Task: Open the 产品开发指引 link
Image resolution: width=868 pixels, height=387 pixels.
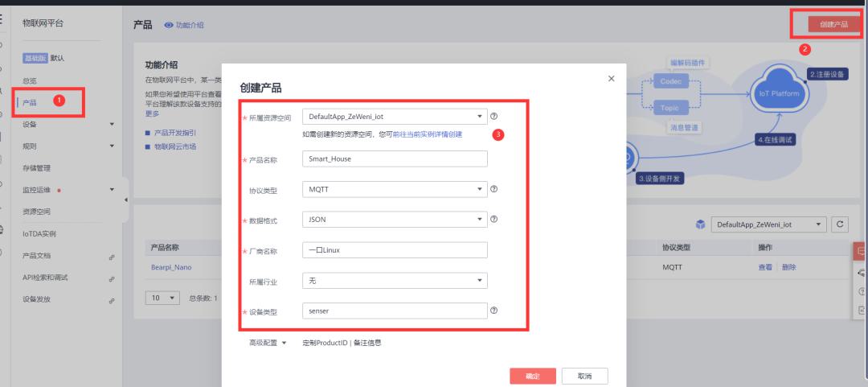Action: pyautogui.click(x=175, y=133)
